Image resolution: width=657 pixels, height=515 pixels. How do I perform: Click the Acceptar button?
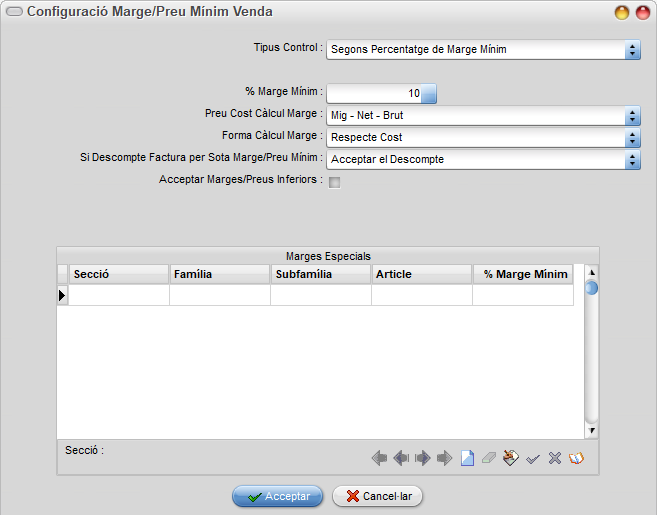(x=278, y=496)
